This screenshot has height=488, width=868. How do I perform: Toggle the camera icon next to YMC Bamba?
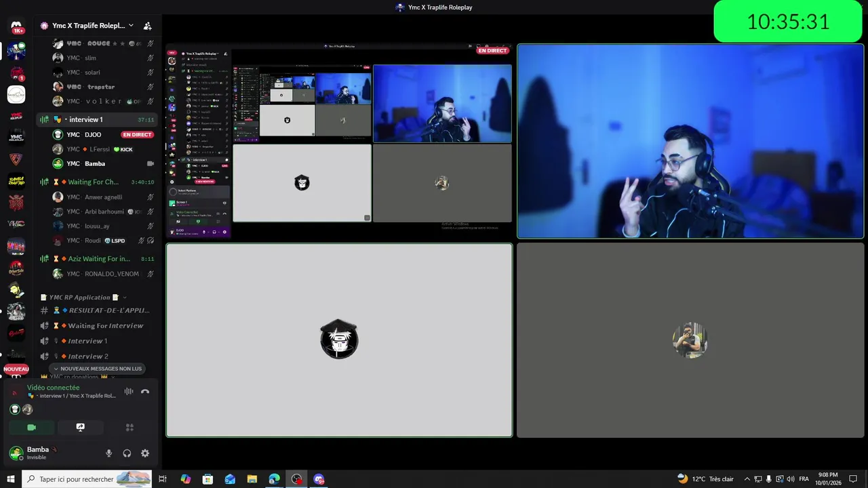[x=151, y=163]
